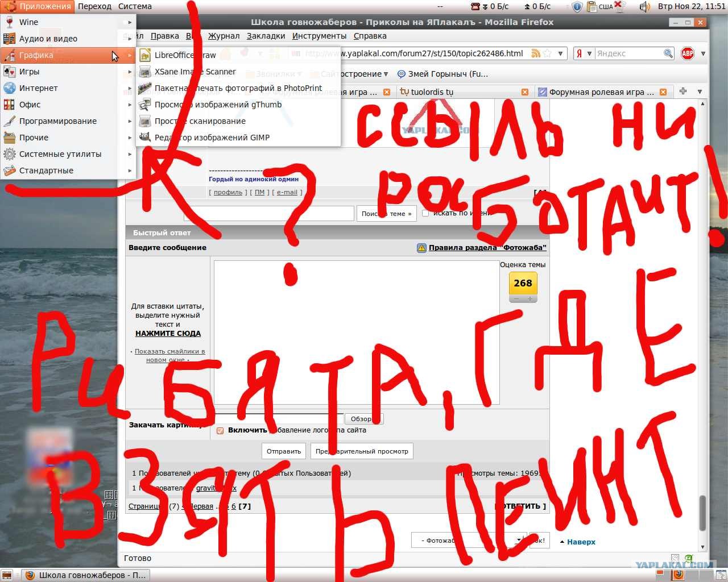Click the magnifier icon in the Яндекс search box
728x582 pixels.
[x=668, y=53]
